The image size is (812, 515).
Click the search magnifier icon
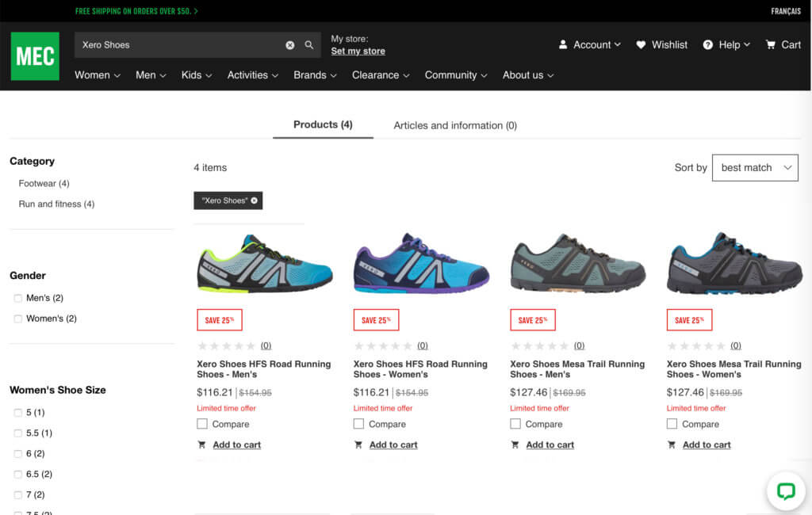click(309, 45)
